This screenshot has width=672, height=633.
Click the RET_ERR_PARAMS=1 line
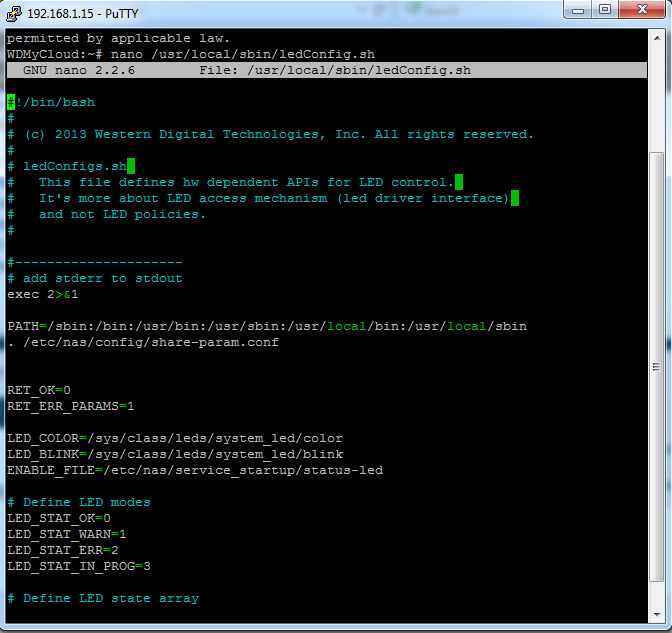(x=71, y=406)
